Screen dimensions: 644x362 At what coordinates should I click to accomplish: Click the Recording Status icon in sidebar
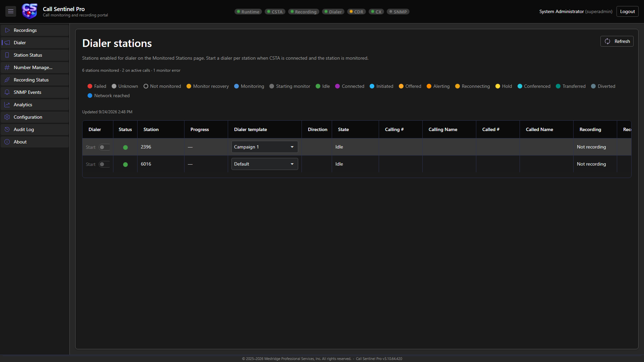pos(7,80)
